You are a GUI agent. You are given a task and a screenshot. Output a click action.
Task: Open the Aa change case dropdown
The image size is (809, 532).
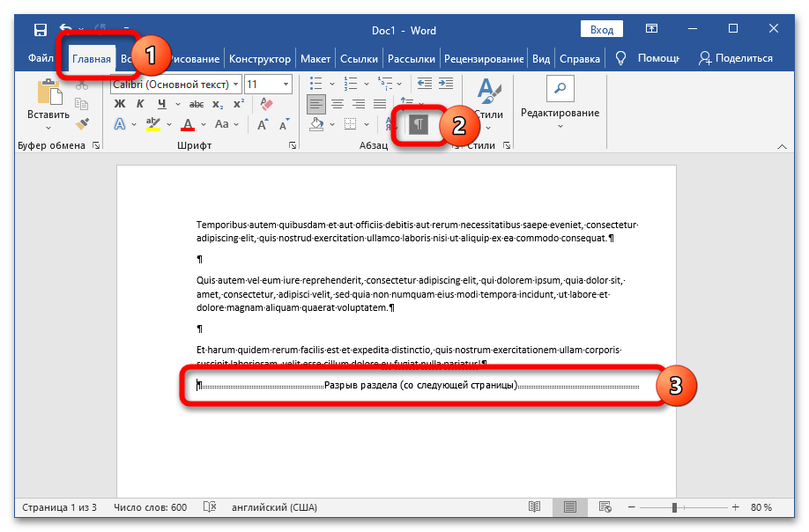226,124
